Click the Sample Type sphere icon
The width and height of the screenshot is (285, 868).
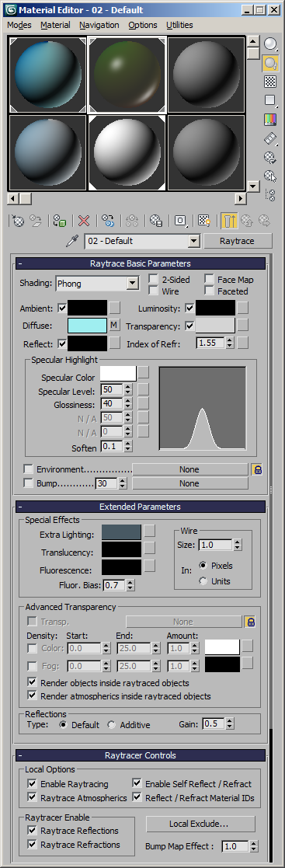point(270,44)
